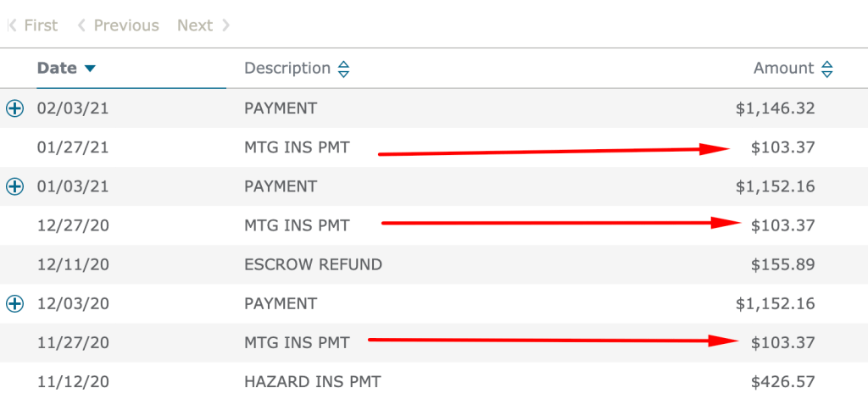The width and height of the screenshot is (868, 399).
Task: Expand the 01/03/21 PAYMENT row plus icon
Action: (x=14, y=186)
